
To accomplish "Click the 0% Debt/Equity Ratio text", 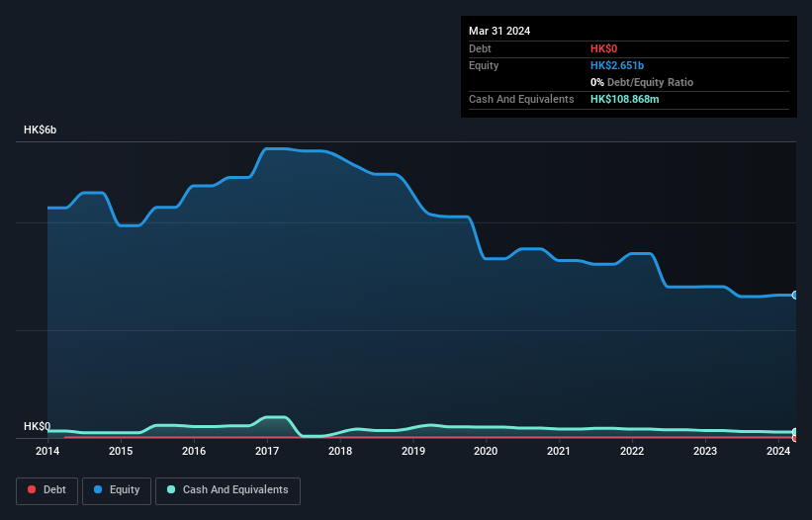I will pyautogui.click(x=642, y=82).
